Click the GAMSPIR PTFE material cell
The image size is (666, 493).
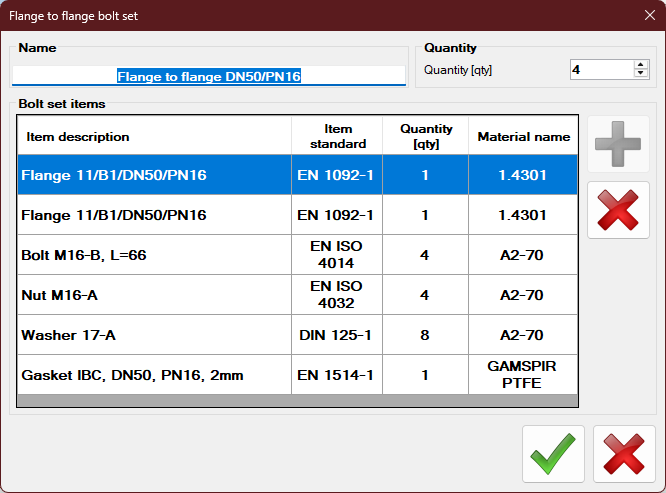523,375
